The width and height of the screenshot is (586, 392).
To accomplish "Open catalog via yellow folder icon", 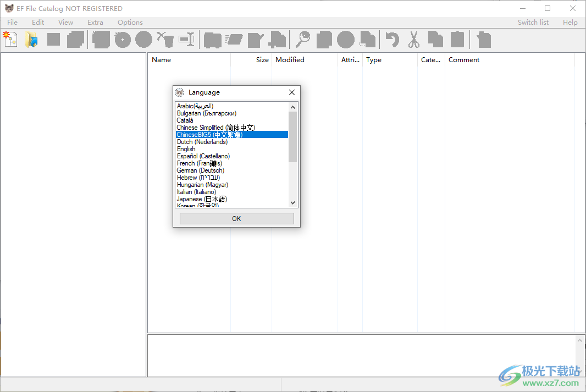I will click(31, 40).
